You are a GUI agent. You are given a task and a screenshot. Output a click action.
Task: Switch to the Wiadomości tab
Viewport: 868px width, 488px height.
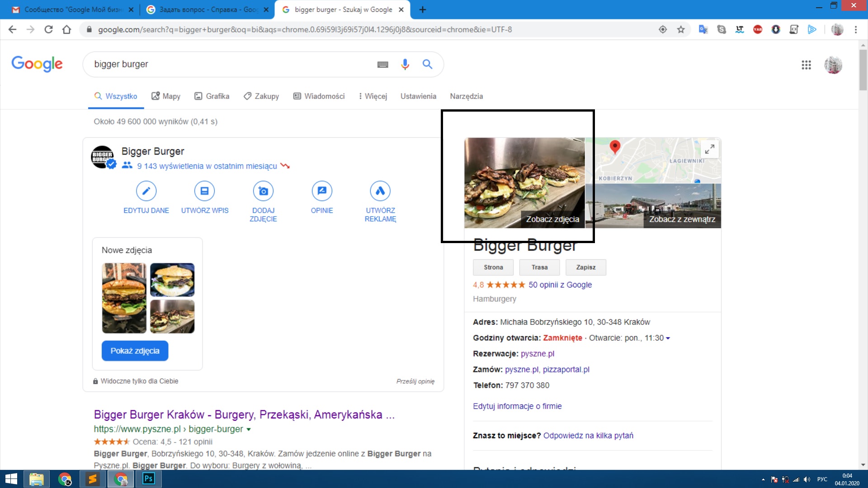pyautogui.click(x=319, y=96)
